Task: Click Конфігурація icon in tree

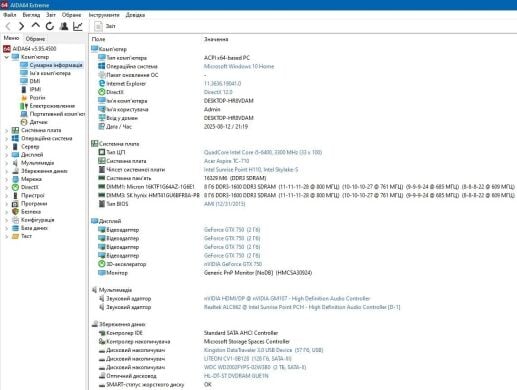Action: click(15, 220)
